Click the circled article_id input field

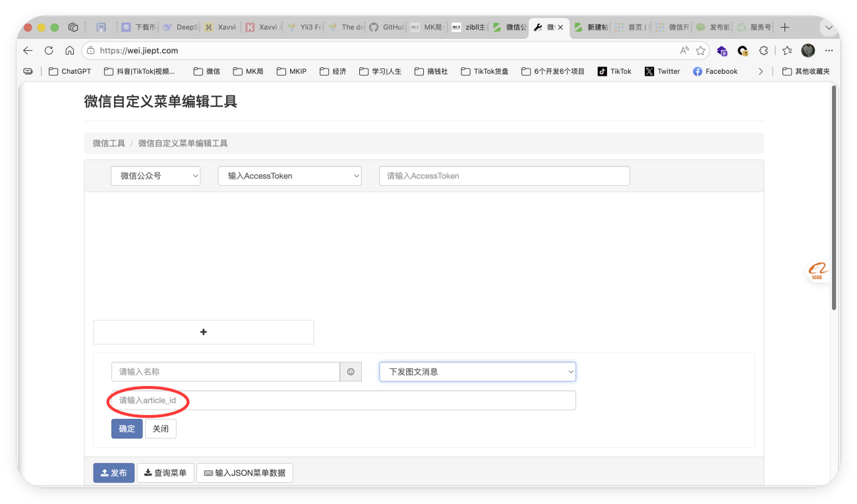148,400
